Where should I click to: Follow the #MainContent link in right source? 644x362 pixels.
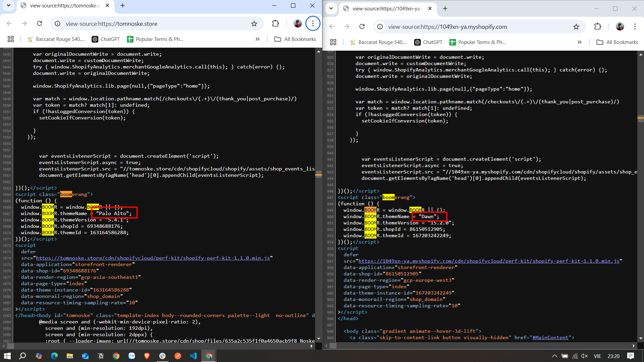[550, 338]
